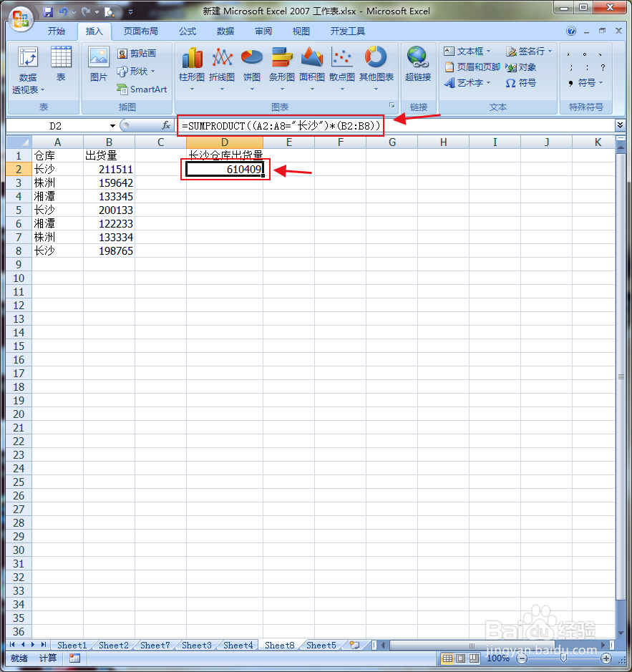This screenshot has height=672, width=632.
Task: Open the 页面布局 (Page Layout) tab
Action: (140, 31)
